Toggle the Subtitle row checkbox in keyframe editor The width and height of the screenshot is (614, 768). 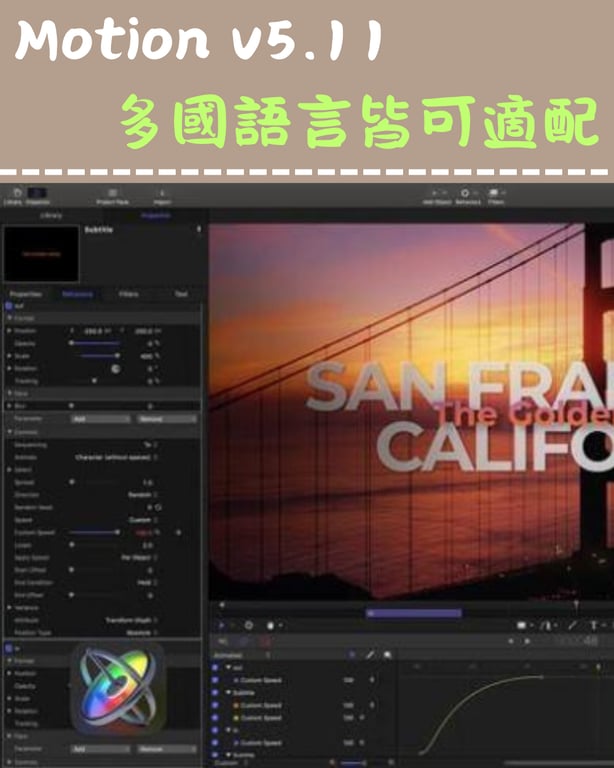click(214, 693)
